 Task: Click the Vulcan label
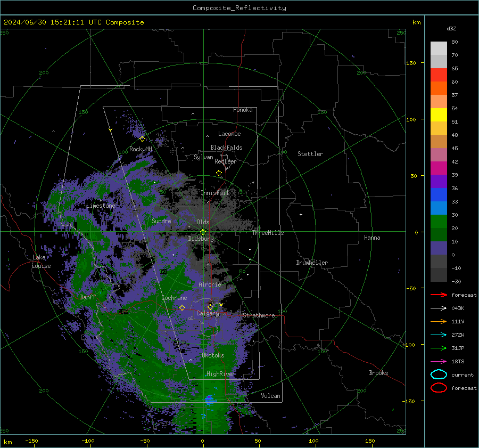[270, 396]
